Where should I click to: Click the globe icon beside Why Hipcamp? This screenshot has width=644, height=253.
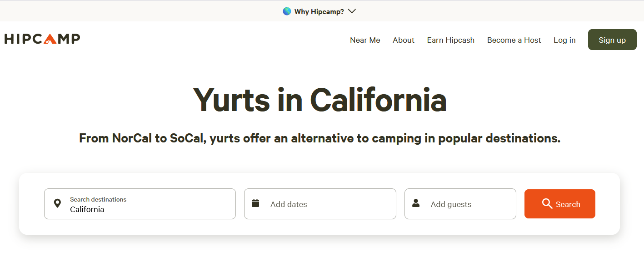287,11
